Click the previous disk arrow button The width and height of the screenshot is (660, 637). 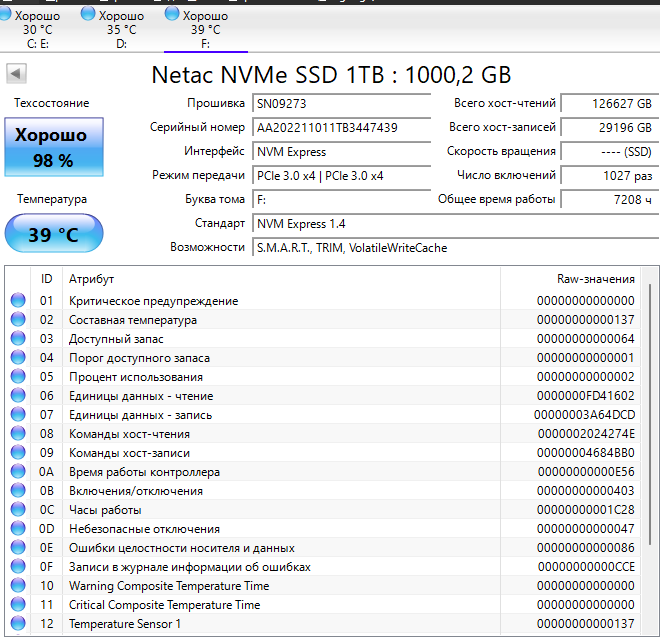point(17,73)
